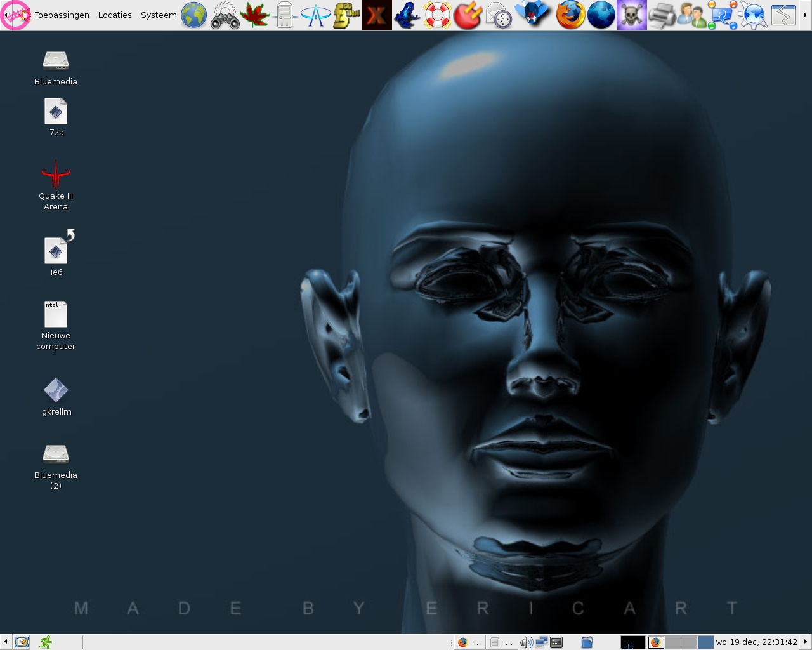Expand the top panel using right arrow

click(x=806, y=15)
